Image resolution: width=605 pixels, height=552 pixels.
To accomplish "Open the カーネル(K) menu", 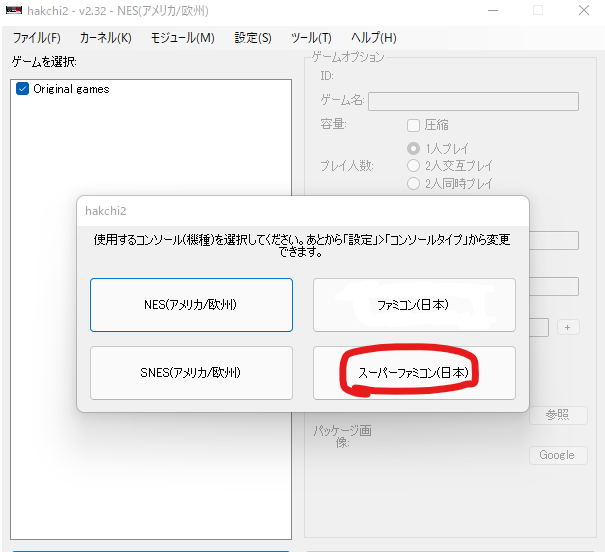I will pyautogui.click(x=105, y=38).
